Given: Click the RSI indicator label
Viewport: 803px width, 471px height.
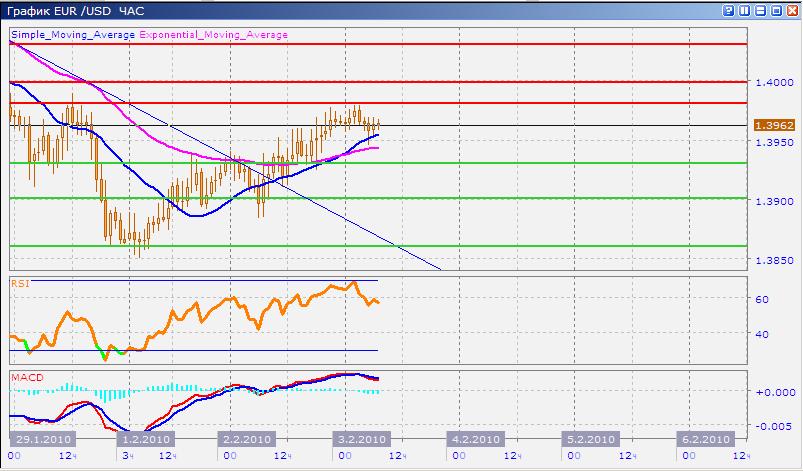Looking at the screenshot, I should point(20,284).
